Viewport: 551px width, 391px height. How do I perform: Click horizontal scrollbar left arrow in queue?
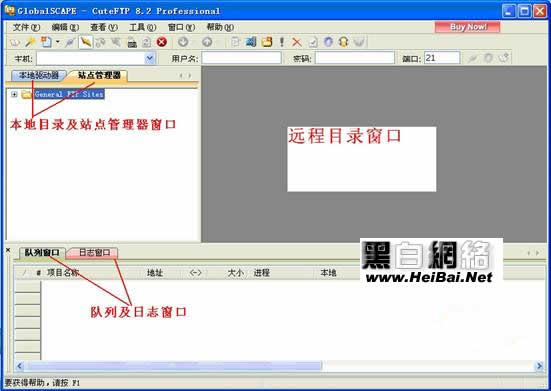point(20,366)
